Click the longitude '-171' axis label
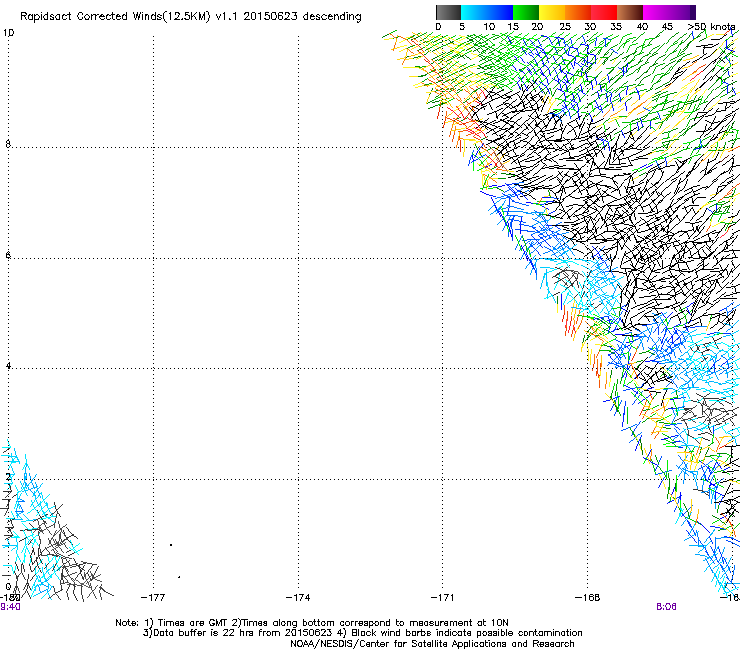 point(443,598)
